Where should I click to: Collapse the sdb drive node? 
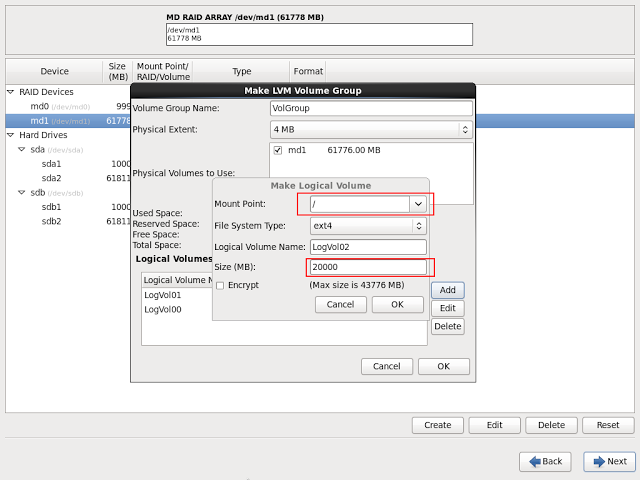coord(22,193)
